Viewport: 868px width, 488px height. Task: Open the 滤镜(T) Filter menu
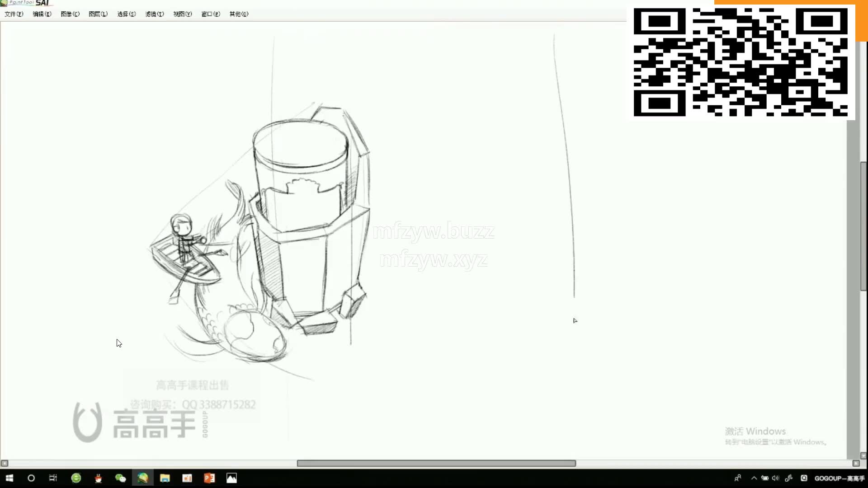coord(154,14)
